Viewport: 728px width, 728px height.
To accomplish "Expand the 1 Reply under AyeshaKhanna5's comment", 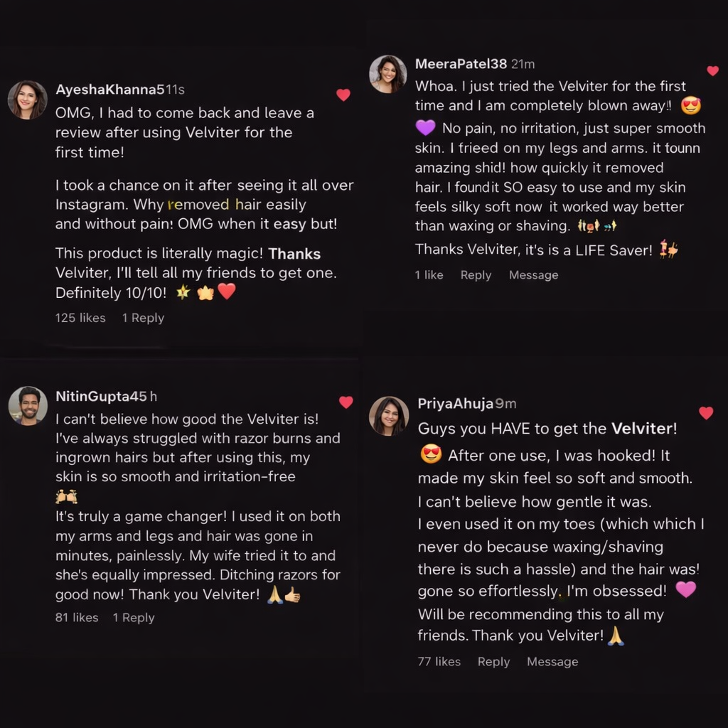I will (143, 318).
